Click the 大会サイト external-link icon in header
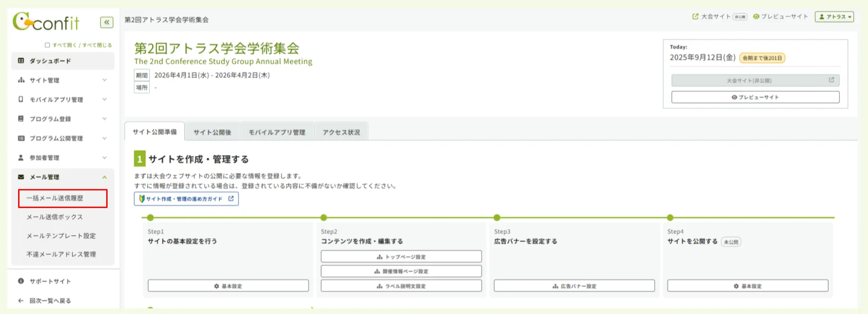This screenshot has width=868, height=314. (x=695, y=16)
